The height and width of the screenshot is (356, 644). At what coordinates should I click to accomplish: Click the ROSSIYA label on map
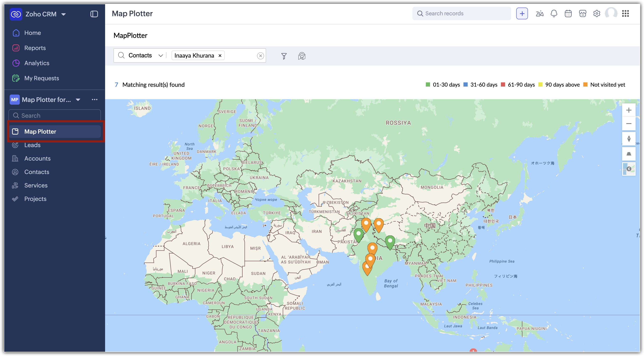[398, 123]
